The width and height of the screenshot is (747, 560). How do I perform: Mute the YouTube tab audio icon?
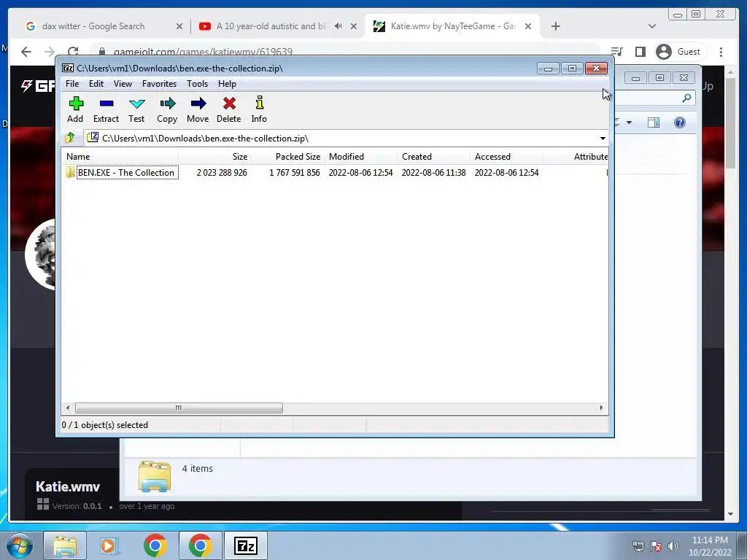pyautogui.click(x=338, y=26)
